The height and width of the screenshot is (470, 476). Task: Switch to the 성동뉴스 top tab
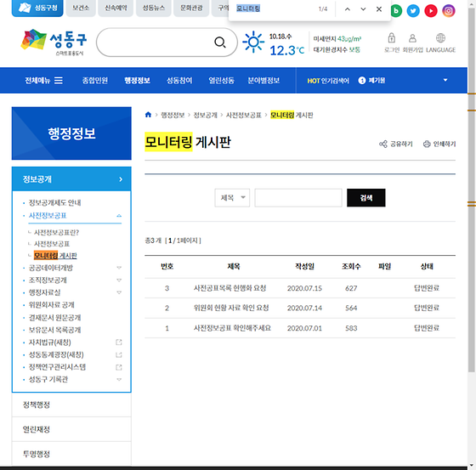tap(154, 8)
